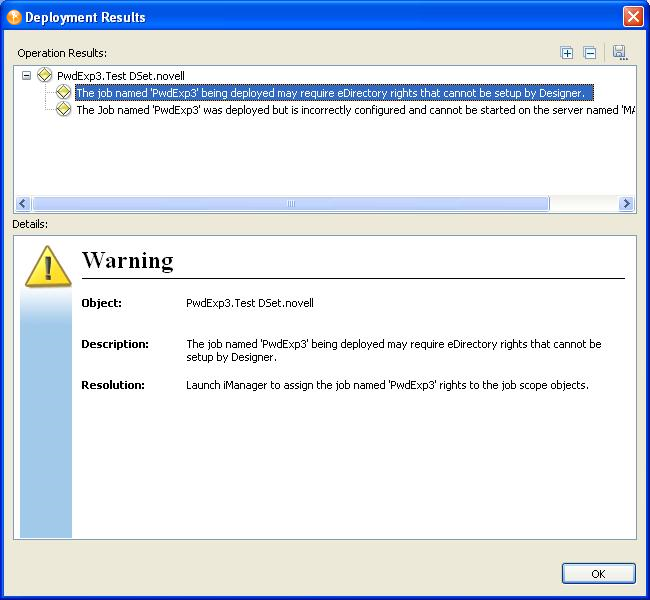The width and height of the screenshot is (650, 600).
Task: Collapse the PwdExp3.Test DSet.novell tree node
Action: tap(26, 75)
